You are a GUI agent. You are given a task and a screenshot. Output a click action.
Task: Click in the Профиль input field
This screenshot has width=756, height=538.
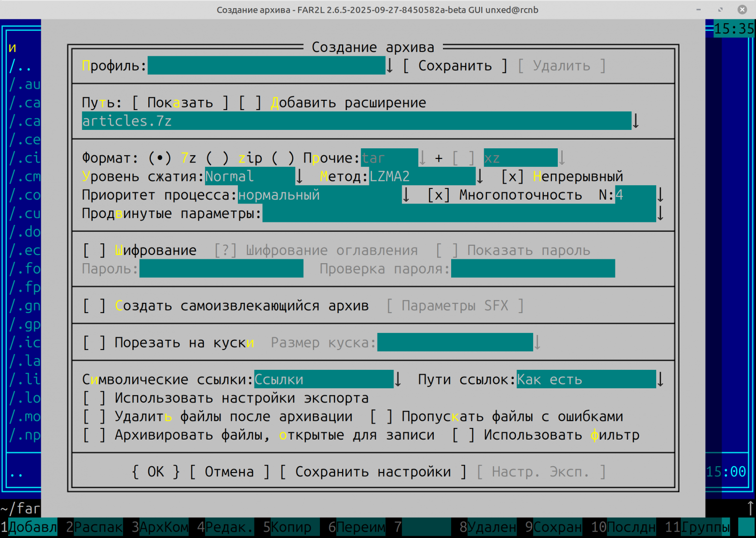coord(267,65)
